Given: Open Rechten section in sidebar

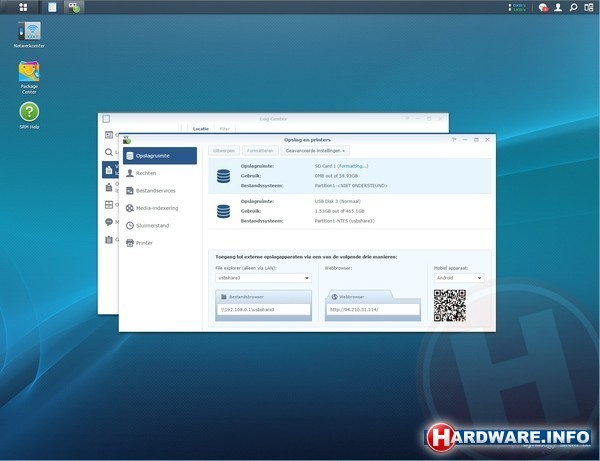Looking at the screenshot, I should click(160, 173).
